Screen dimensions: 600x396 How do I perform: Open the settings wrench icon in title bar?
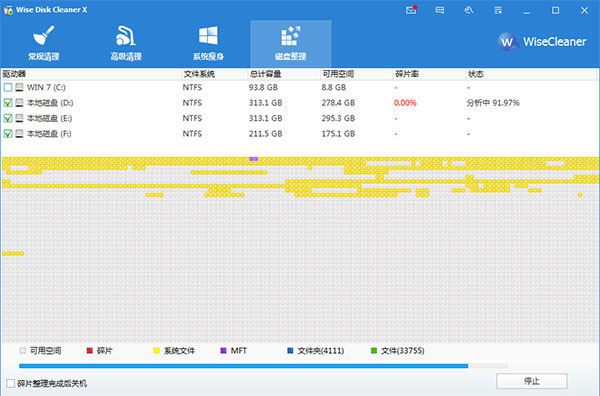[469, 10]
